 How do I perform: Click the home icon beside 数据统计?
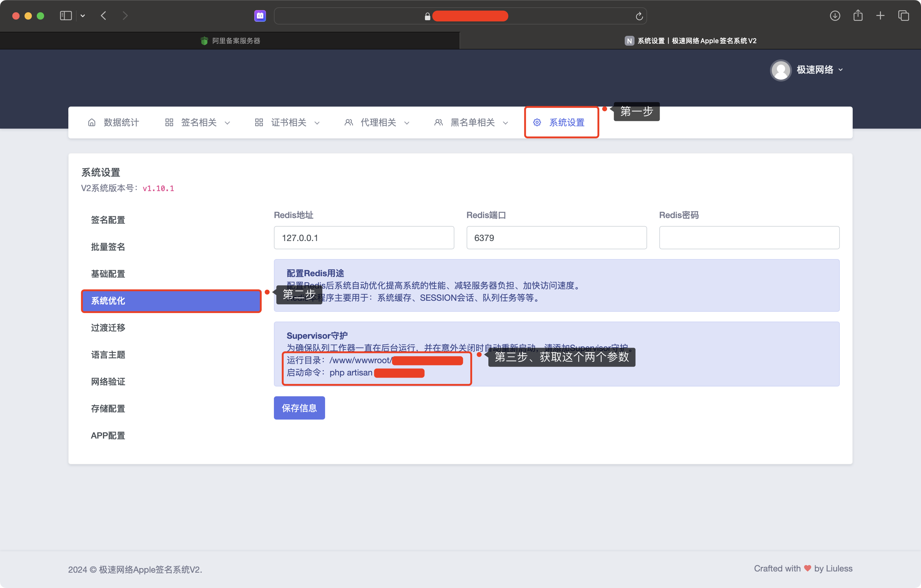pyautogui.click(x=92, y=122)
